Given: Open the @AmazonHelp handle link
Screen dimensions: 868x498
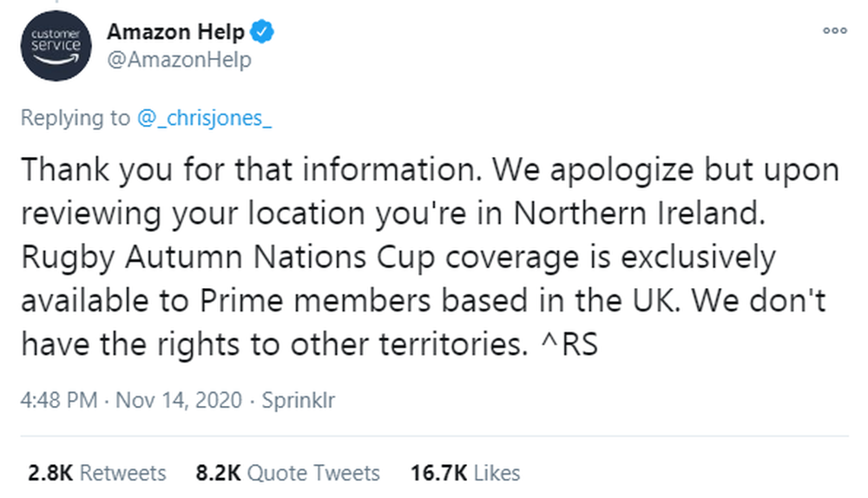Looking at the screenshot, I should [x=179, y=59].
